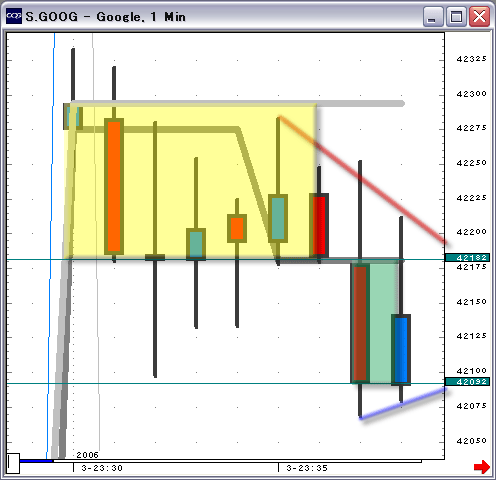Select the 42092 price marker label
Screen dimensions: 496x480
pos(467,382)
